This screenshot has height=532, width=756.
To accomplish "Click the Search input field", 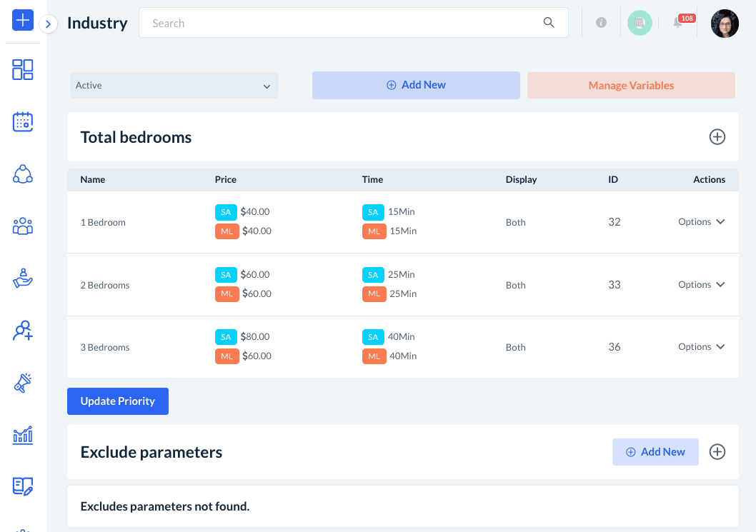I will [x=343, y=23].
